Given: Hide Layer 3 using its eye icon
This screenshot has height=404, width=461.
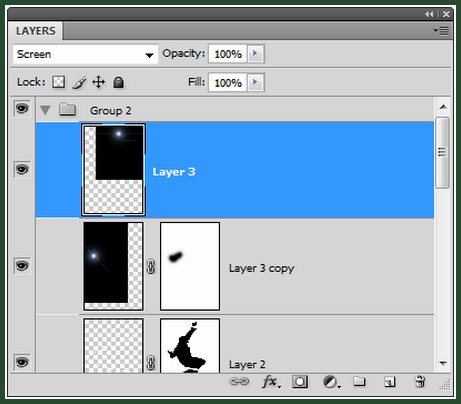Looking at the screenshot, I should coord(22,170).
